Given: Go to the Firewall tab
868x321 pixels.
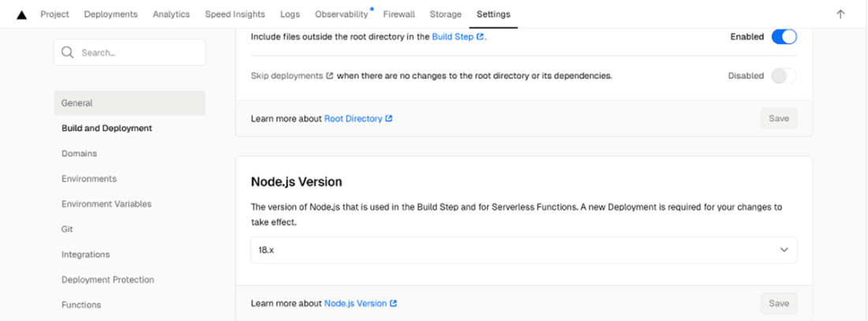Looking at the screenshot, I should coord(398,14).
